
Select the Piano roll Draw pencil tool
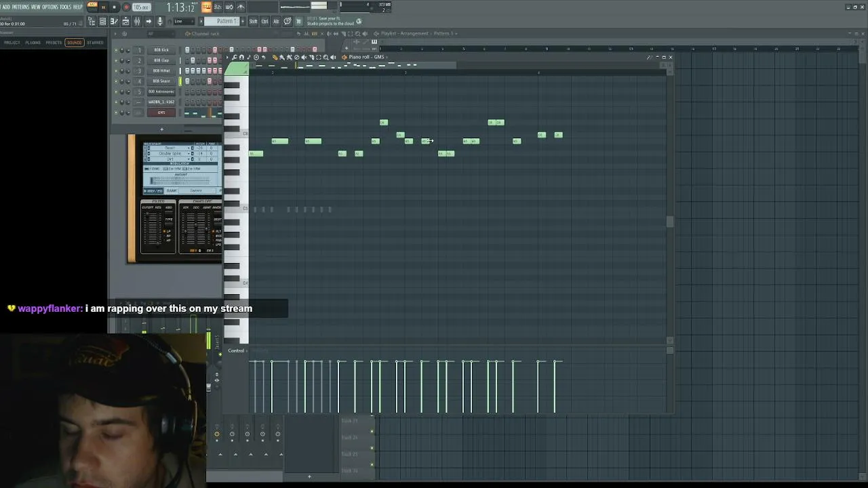point(275,57)
